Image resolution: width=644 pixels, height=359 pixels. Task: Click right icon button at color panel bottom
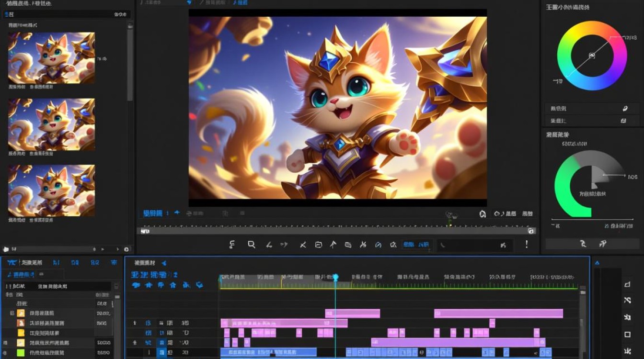(x=603, y=244)
